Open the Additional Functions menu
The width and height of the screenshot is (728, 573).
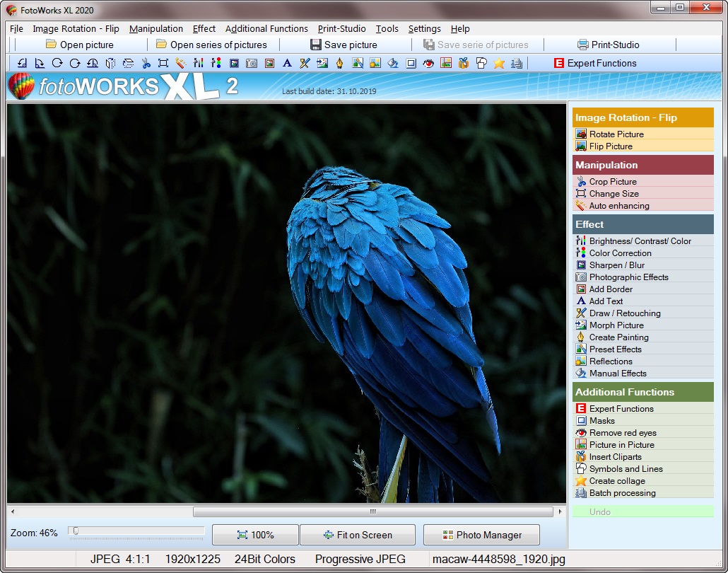click(x=266, y=29)
